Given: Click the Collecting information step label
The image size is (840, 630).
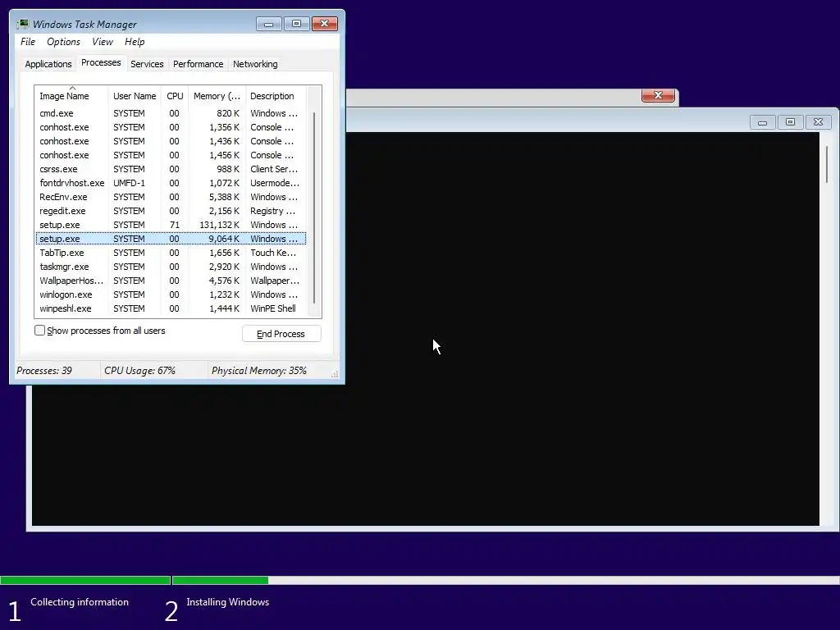Looking at the screenshot, I should [x=80, y=601].
